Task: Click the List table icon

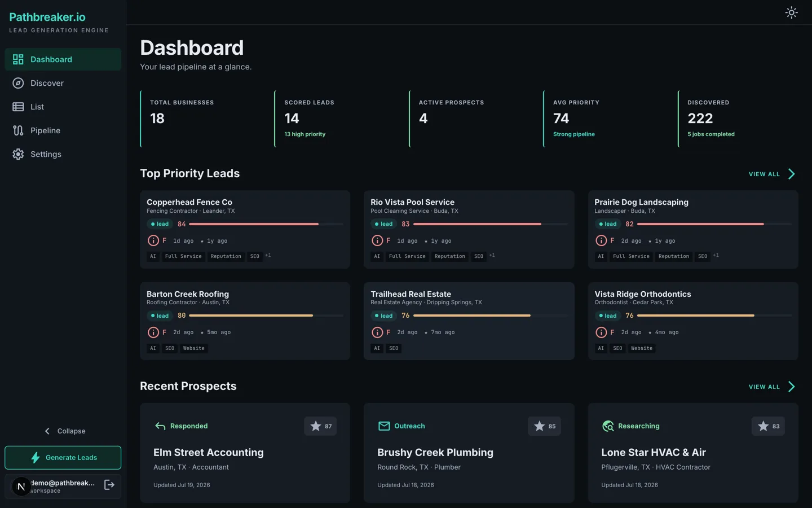Action: click(x=18, y=107)
